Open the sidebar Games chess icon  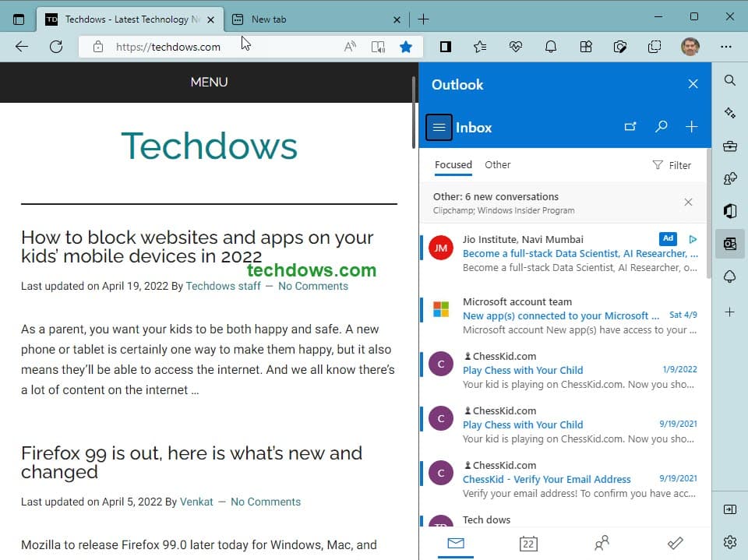[729, 178]
